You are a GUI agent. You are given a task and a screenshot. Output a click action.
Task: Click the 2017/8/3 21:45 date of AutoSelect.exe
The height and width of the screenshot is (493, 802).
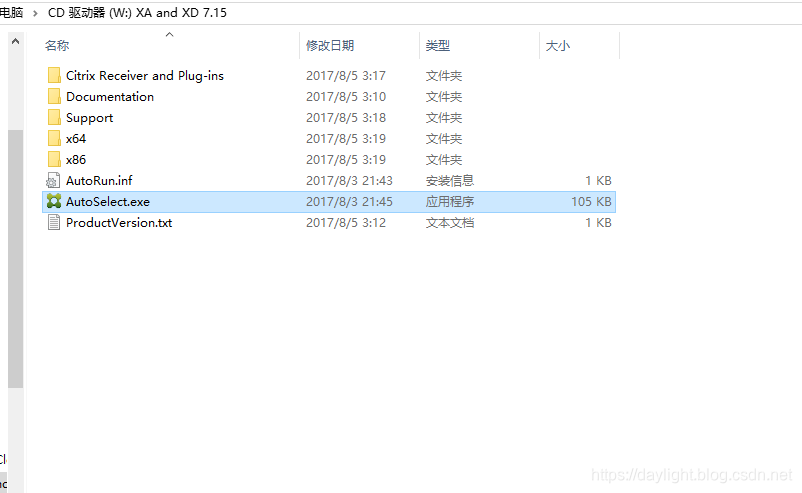click(x=349, y=201)
